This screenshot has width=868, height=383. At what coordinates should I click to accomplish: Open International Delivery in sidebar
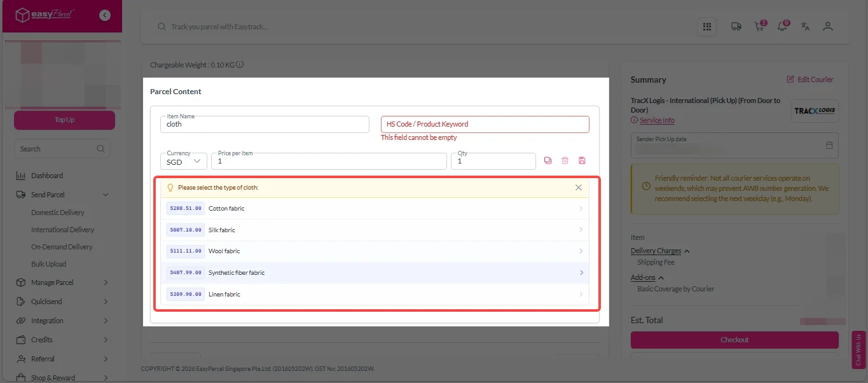[x=62, y=230]
